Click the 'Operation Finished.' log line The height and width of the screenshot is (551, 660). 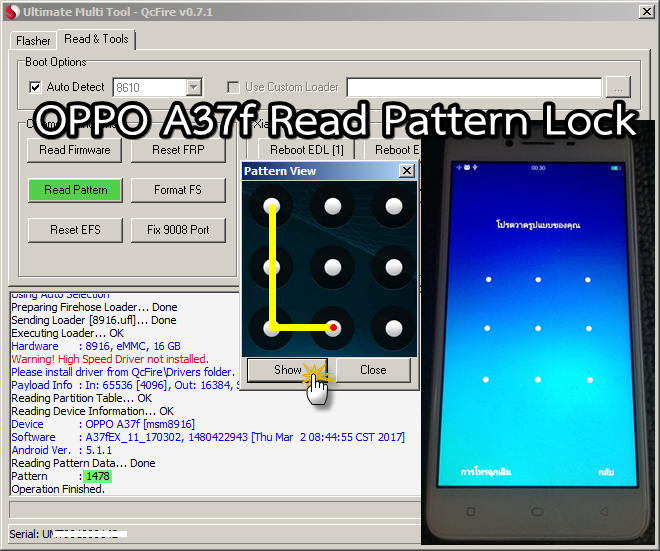coord(58,490)
